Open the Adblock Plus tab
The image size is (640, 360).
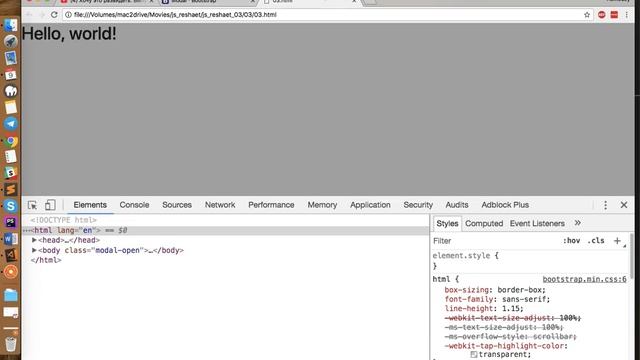coord(505,205)
